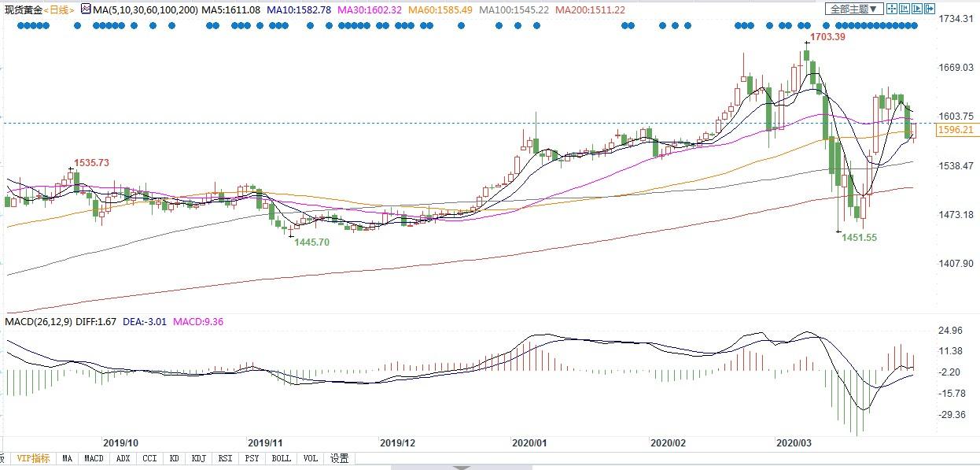The image size is (980, 470).
Task: Click the DEA:-3.01 value
Action: 144,321
